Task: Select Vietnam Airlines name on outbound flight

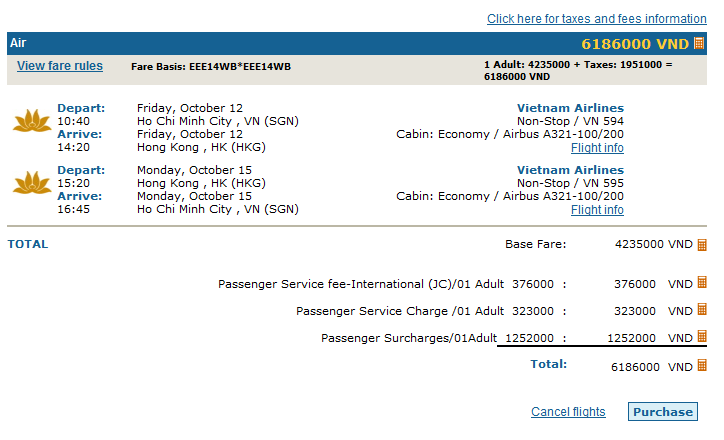Action: click(570, 108)
